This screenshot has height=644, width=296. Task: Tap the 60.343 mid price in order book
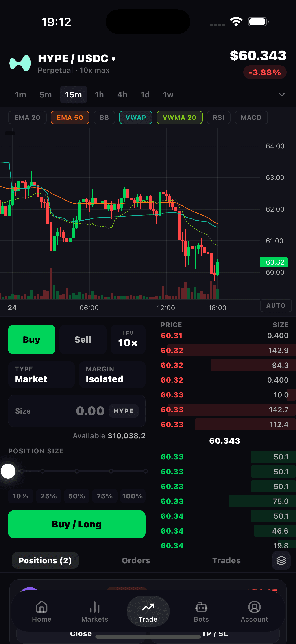(x=225, y=441)
